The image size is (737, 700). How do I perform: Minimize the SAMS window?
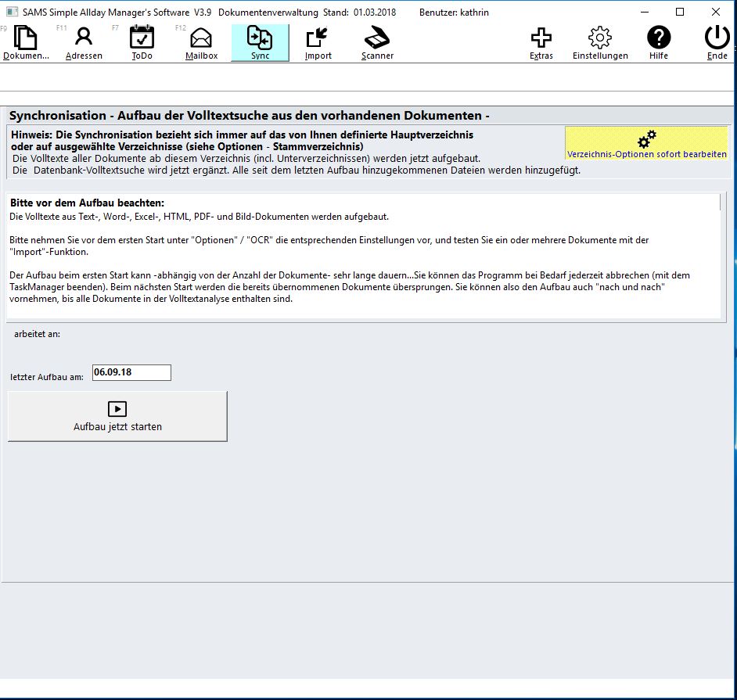(643, 12)
